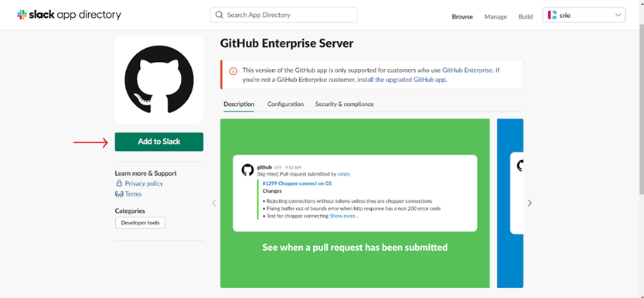Screen dimensions: 644x298
Task: Switch to the Configuration tab
Action: coord(285,104)
